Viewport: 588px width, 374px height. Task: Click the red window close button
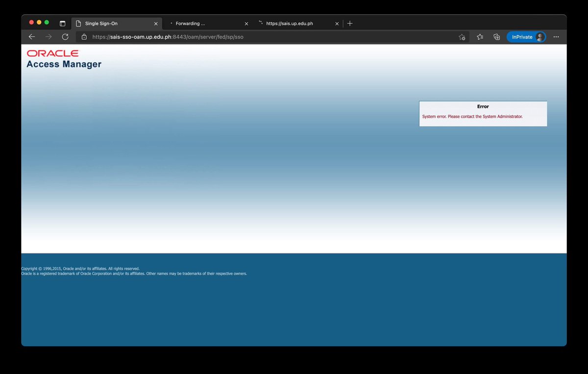(32, 22)
